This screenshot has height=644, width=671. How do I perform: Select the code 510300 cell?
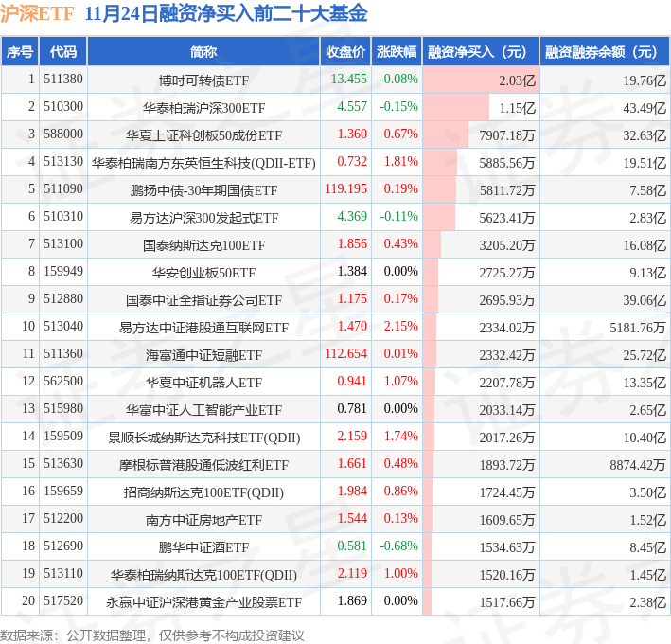pos(63,107)
